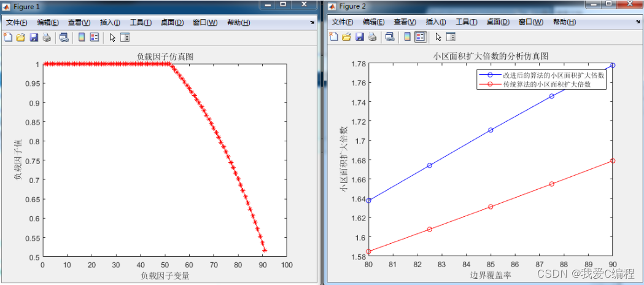Viewport: 644px width, 285px height.
Task: Open Property Inspector icon in Figure 1
Action: click(x=125, y=37)
